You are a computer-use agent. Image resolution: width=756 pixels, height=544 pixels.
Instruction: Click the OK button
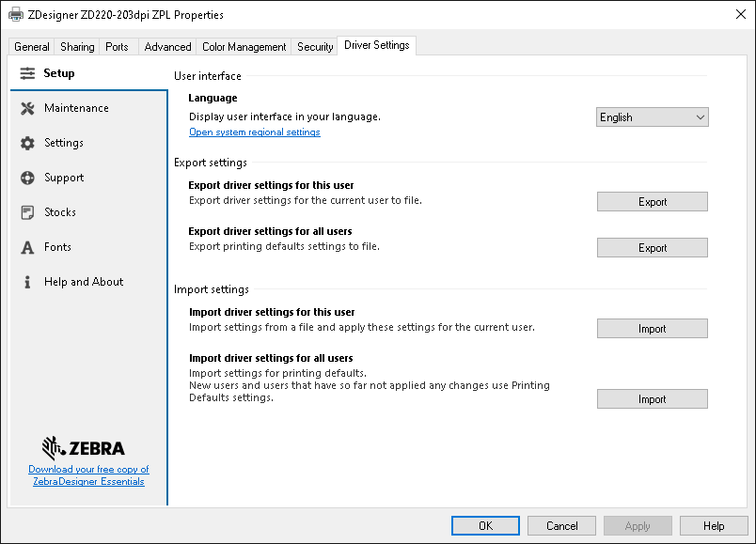tap(485, 525)
